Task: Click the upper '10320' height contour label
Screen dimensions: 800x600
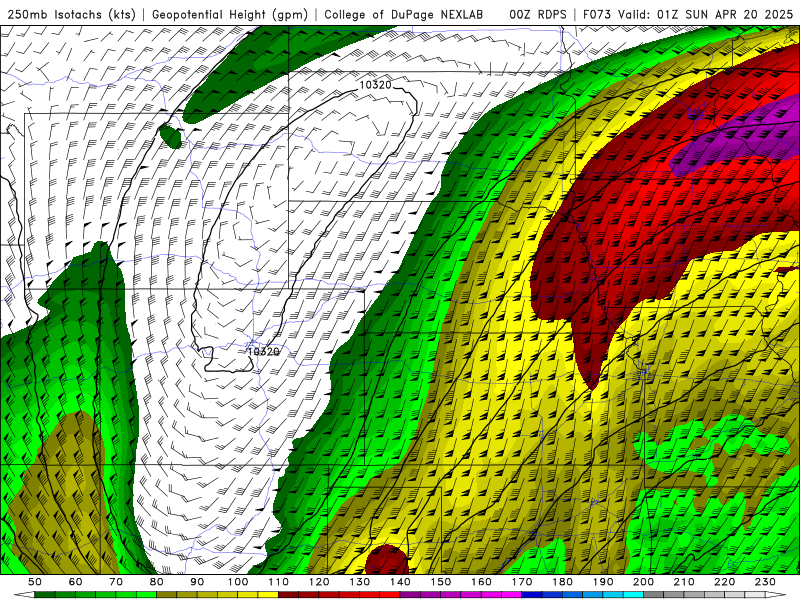Action: pyautogui.click(x=376, y=85)
